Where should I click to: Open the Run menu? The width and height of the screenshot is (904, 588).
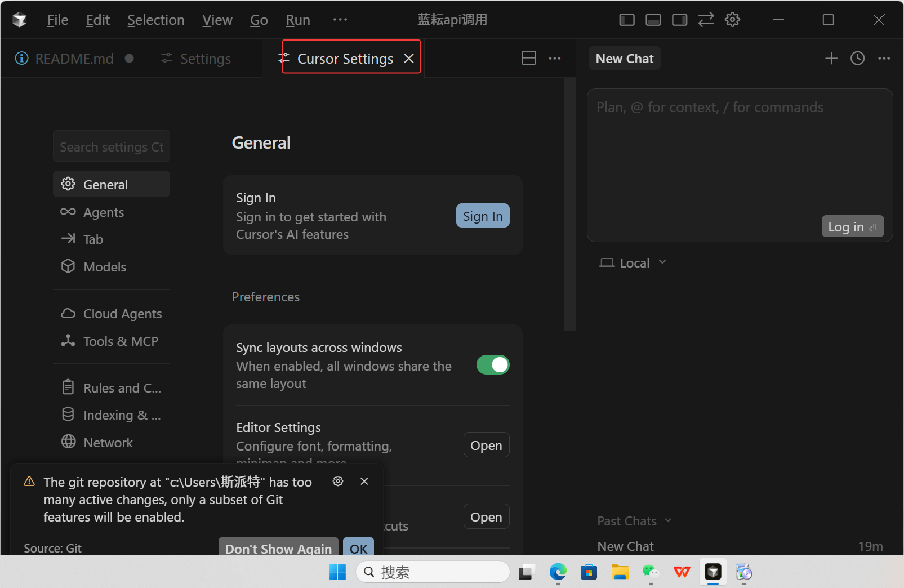298,20
